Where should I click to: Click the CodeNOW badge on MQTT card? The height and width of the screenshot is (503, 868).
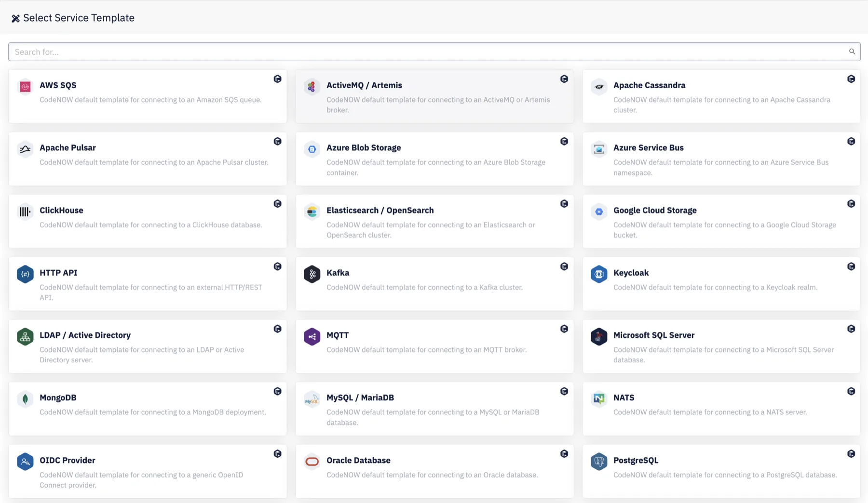tap(564, 329)
